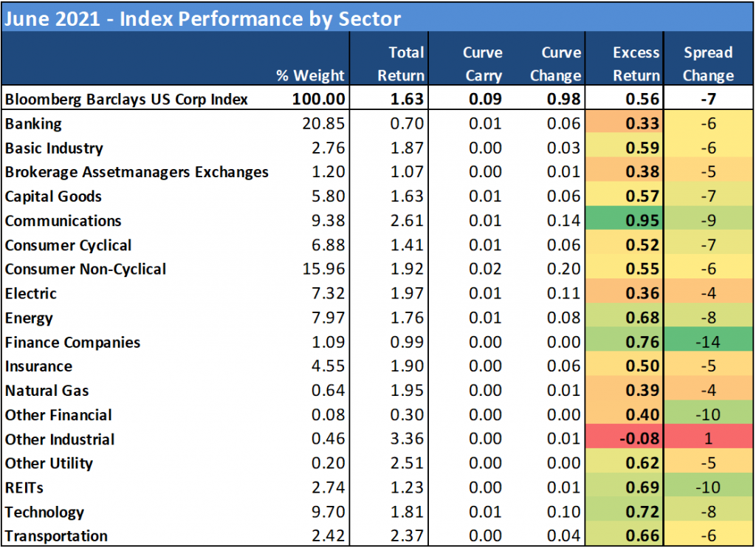Select the Technology sector row label
The width and height of the screenshot is (756, 548).
point(44,513)
